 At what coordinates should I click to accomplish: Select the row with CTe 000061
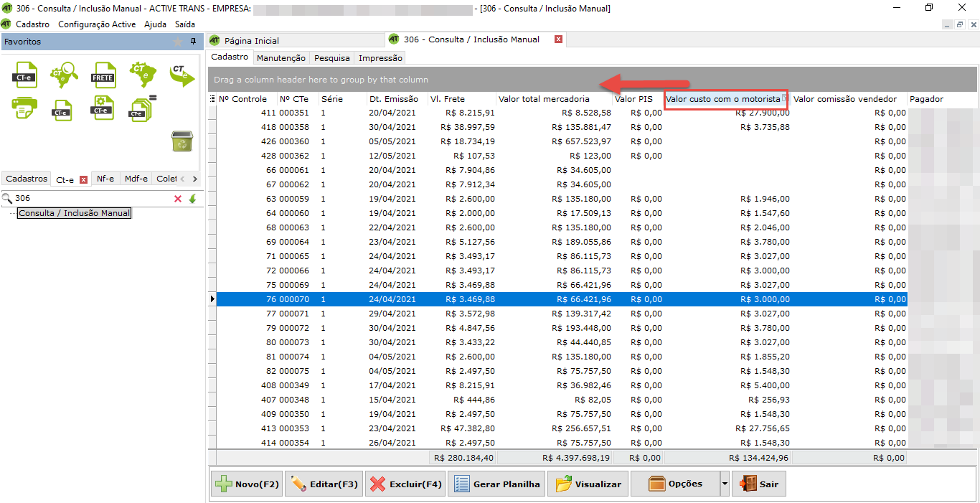(562, 170)
